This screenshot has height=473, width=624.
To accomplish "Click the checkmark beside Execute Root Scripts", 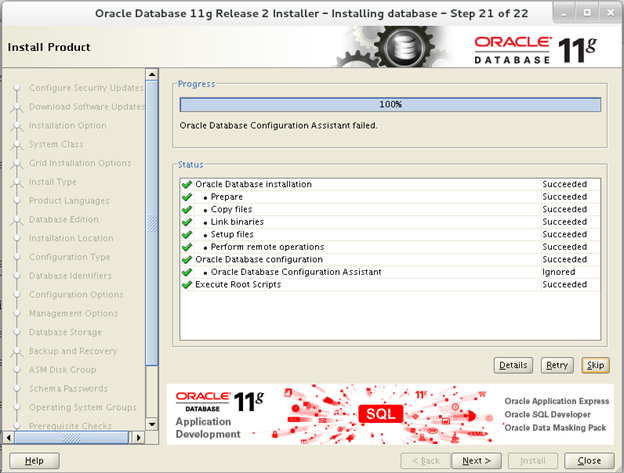I will point(187,285).
